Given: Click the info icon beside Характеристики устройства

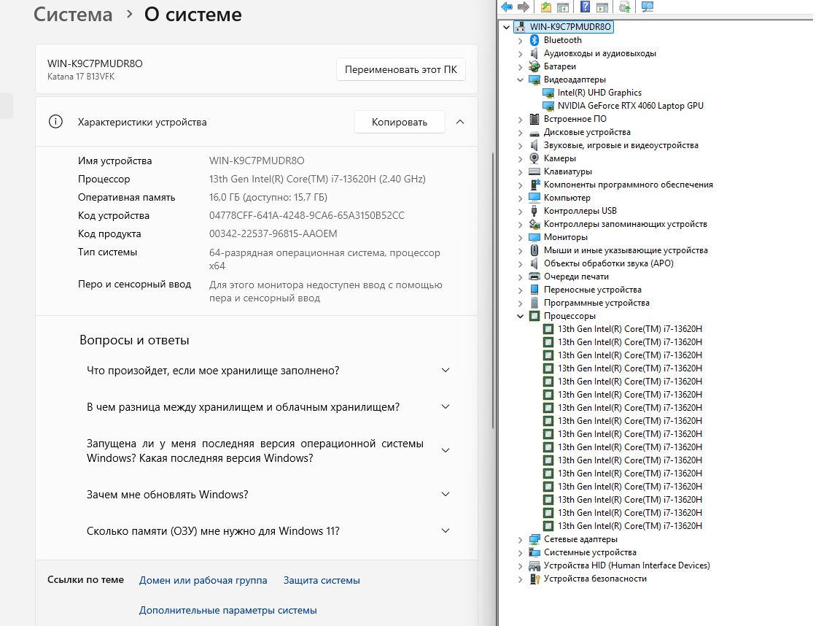Looking at the screenshot, I should [x=55, y=122].
